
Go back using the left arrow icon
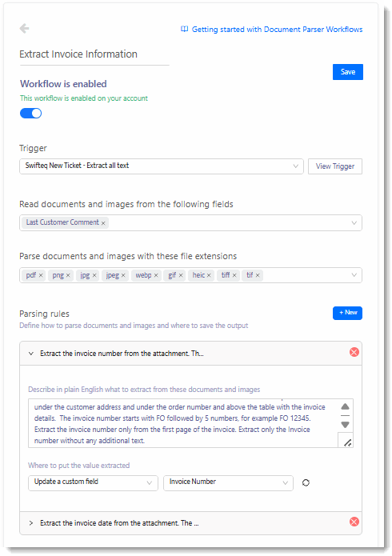[x=24, y=28]
